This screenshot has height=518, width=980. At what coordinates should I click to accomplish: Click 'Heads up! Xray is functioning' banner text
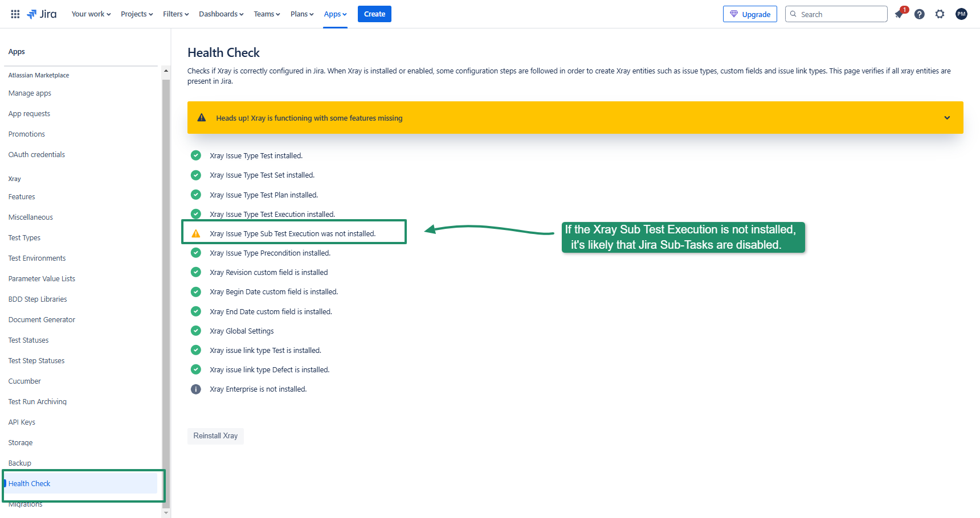309,118
